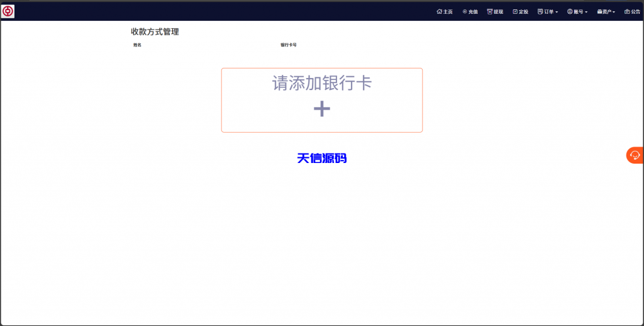Image resolution: width=644 pixels, height=326 pixels.
Task: Click the 订单 receipt icon
Action: tap(540, 11)
